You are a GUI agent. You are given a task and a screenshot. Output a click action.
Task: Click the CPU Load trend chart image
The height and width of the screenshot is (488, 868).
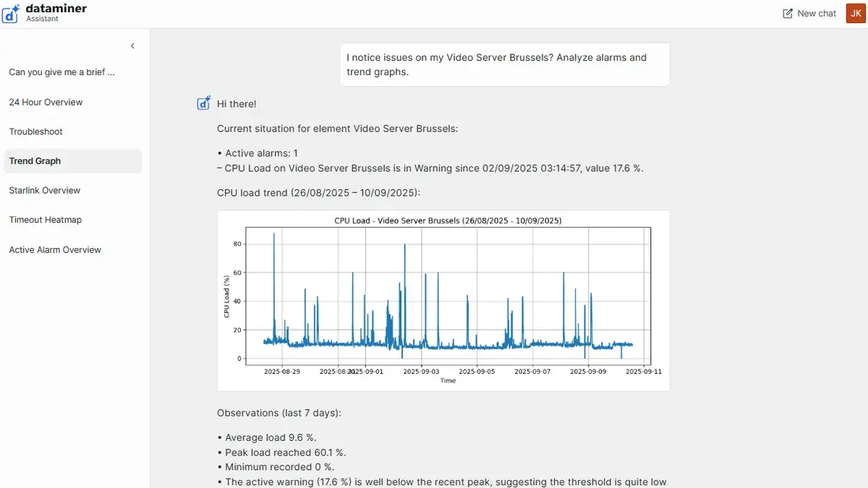(x=443, y=301)
